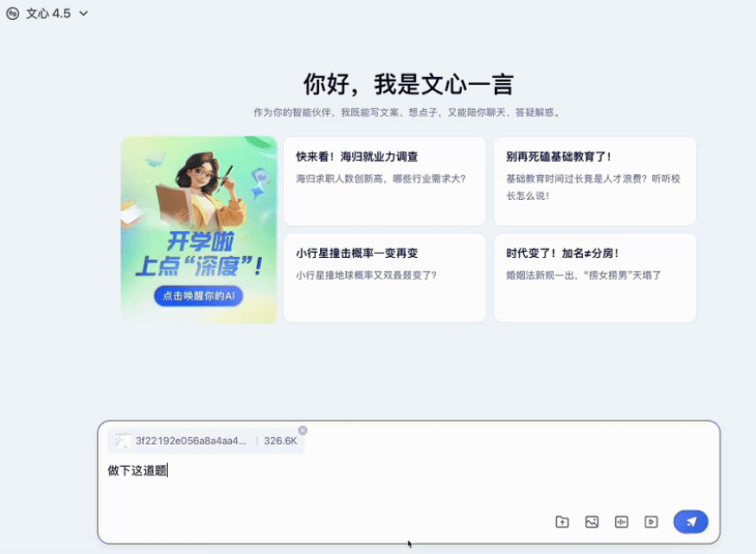This screenshot has width=756, height=554.
Task: Select the 别再死磕基础教育了 card
Action: click(x=595, y=182)
